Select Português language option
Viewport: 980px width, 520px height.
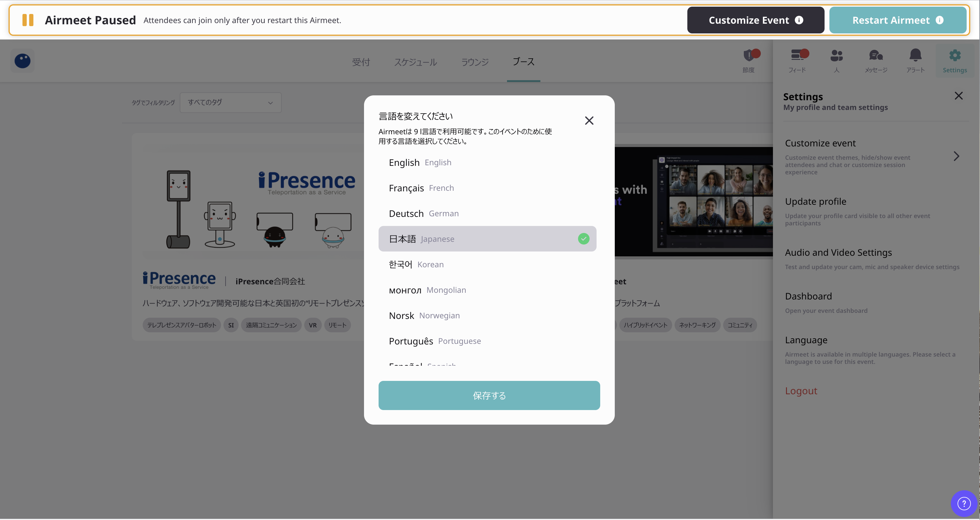487,341
